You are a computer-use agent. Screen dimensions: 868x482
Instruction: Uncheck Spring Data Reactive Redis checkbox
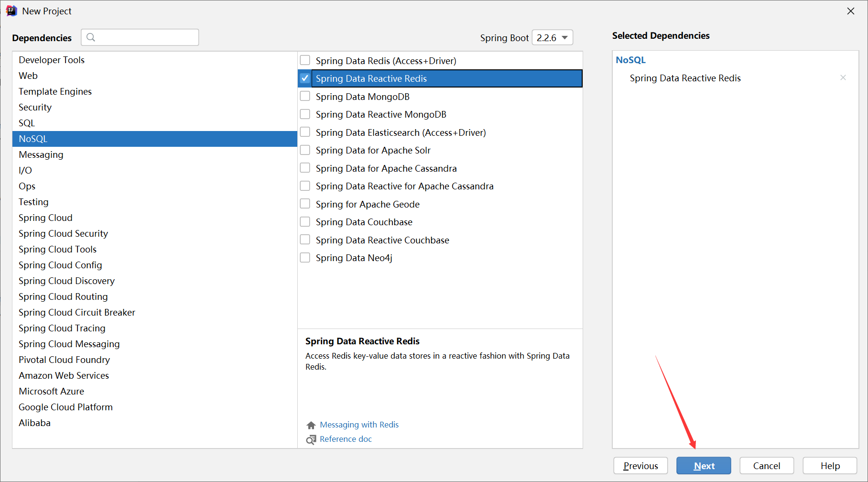(x=305, y=78)
